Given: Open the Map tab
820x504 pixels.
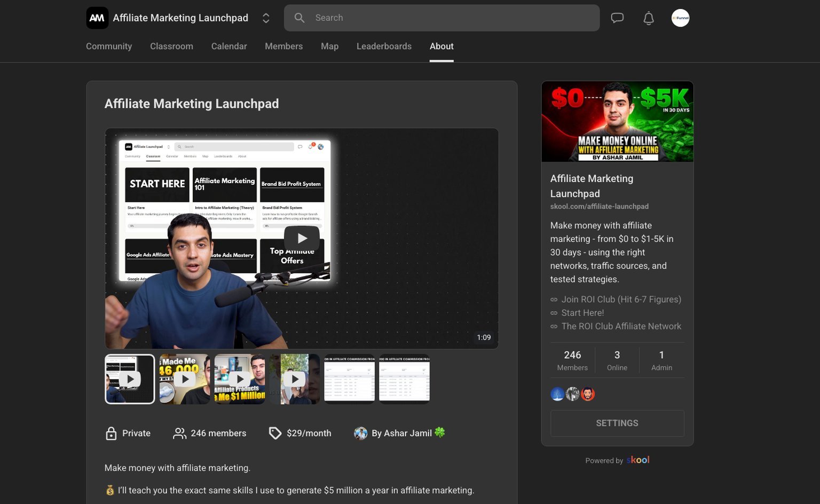Looking at the screenshot, I should [329, 46].
